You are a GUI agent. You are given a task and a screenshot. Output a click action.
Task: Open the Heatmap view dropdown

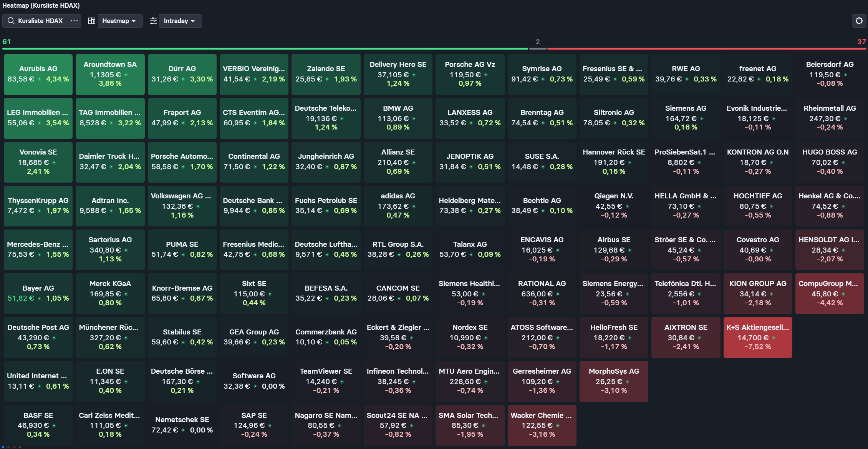point(120,21)
